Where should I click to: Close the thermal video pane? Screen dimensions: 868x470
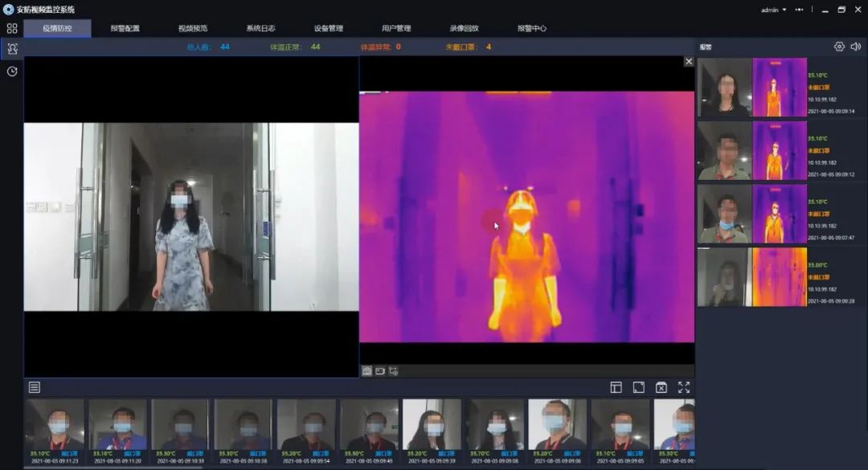(689, 61)
